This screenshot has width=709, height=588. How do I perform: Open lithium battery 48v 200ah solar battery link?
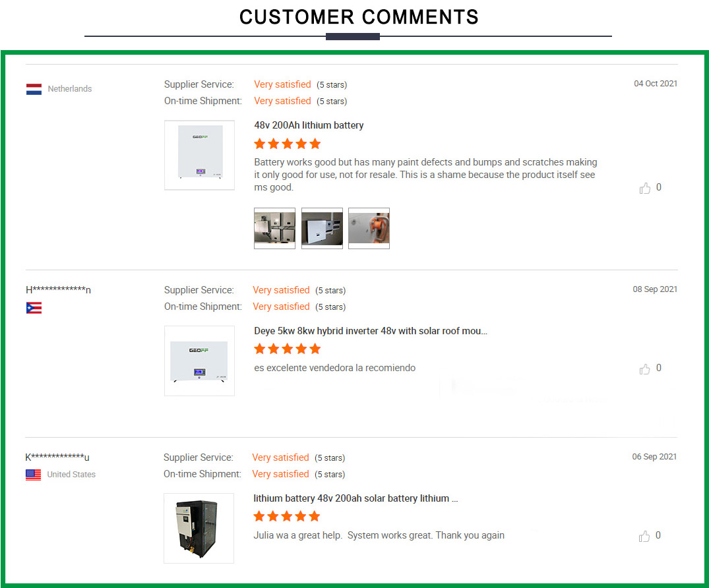tap(355, 498)
